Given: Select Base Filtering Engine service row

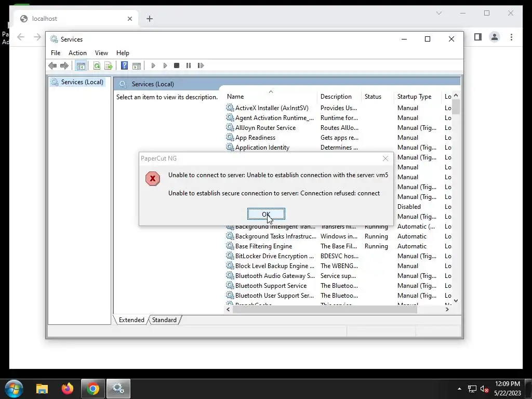Looking at the screenshot, I should click(x=338, y=246).
